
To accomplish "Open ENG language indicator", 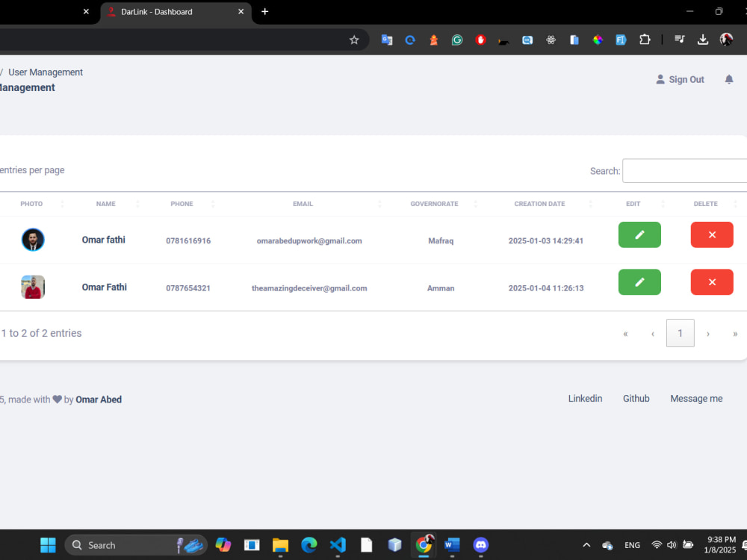I will coord(632,545).
